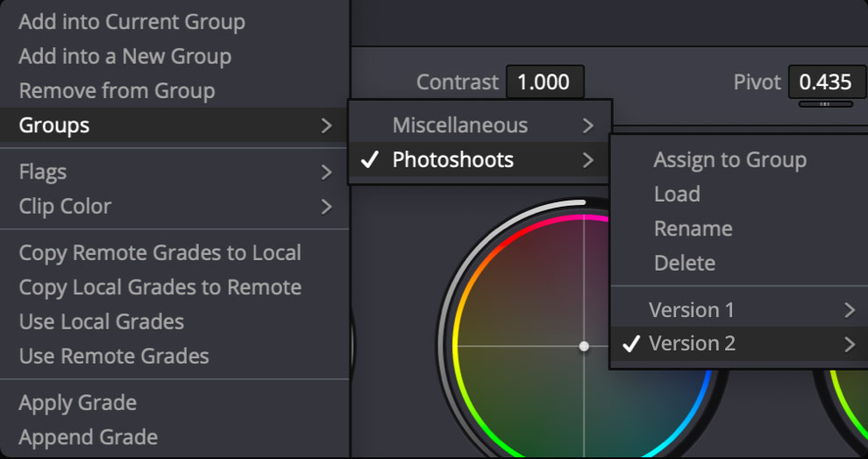Select Append Grade option
The height and width of the screenshot is (459, 868).
tap(174, 437)
